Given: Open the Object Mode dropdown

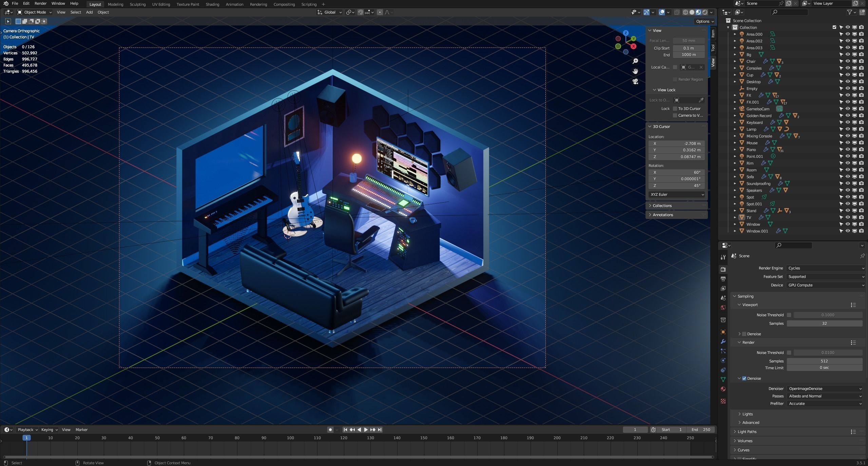Looking at the screenshot, I should point(35,12).
